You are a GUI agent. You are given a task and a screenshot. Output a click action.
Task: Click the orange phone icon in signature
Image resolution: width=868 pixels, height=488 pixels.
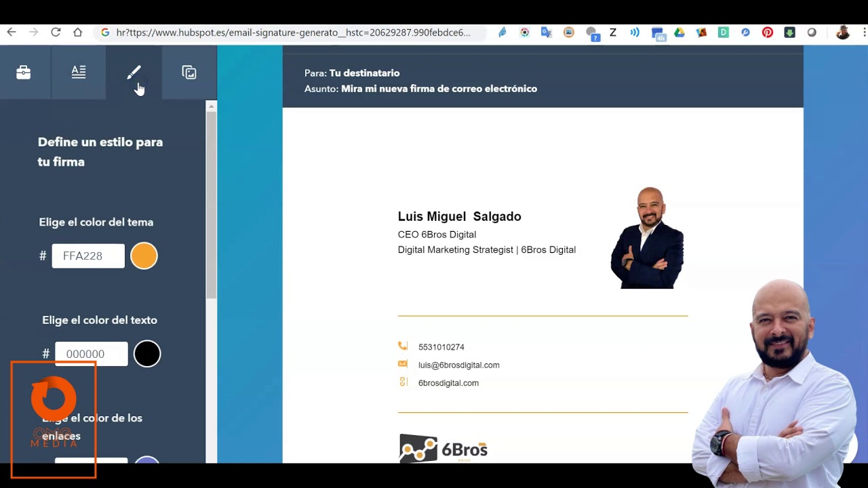click(x=403, y=346)
